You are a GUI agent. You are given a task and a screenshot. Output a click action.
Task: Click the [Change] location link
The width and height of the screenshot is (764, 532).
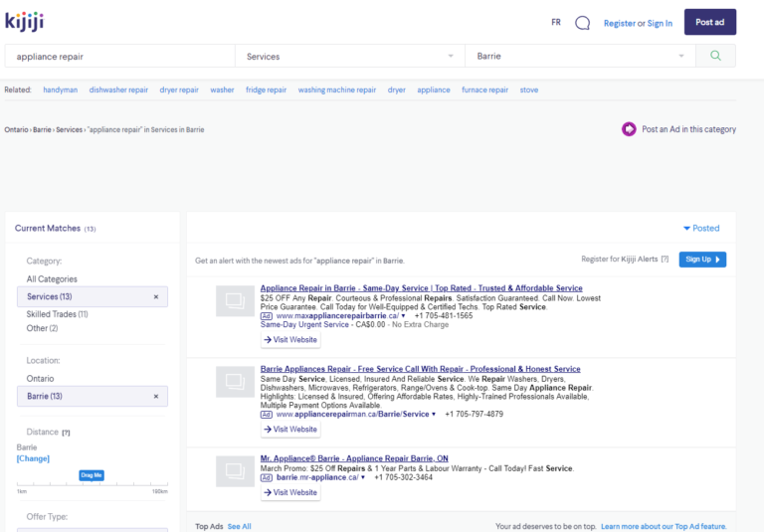(33, 458)
